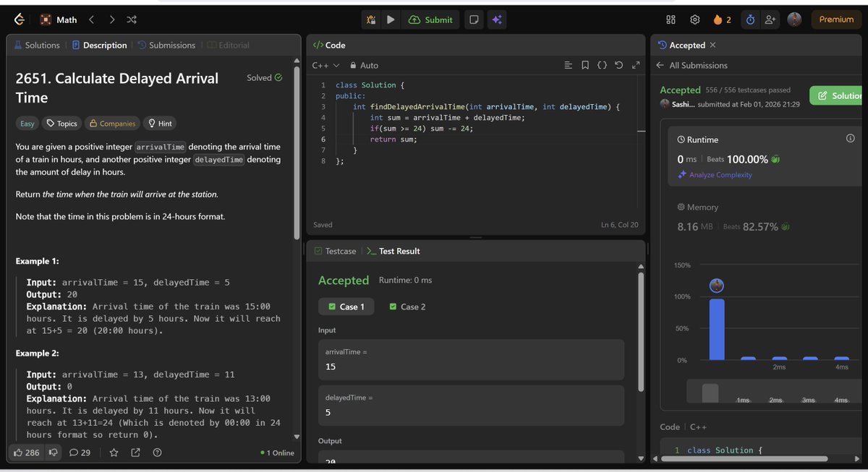The height and width of the screenshot is (472, 868).
Task: Reveal the Hint
Action: [160, 124]
